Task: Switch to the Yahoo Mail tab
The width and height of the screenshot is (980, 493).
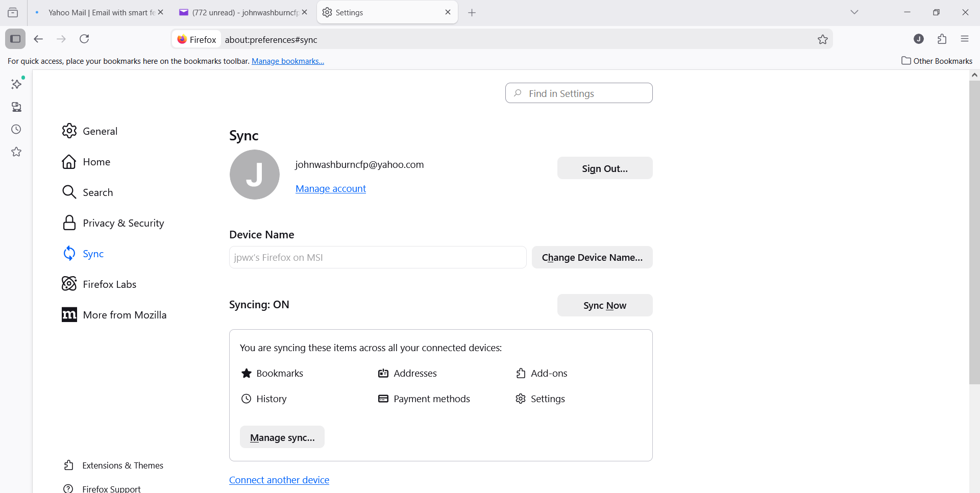Action: click(97, 12)
